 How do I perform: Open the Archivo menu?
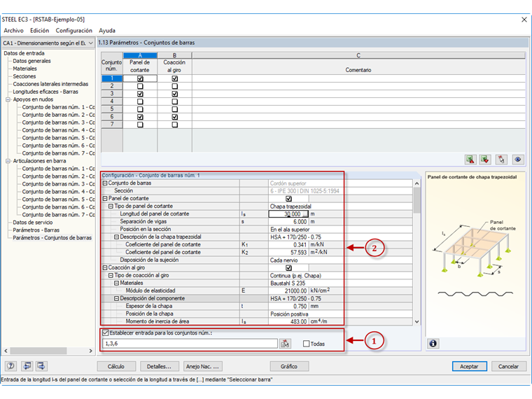(13, 31)
